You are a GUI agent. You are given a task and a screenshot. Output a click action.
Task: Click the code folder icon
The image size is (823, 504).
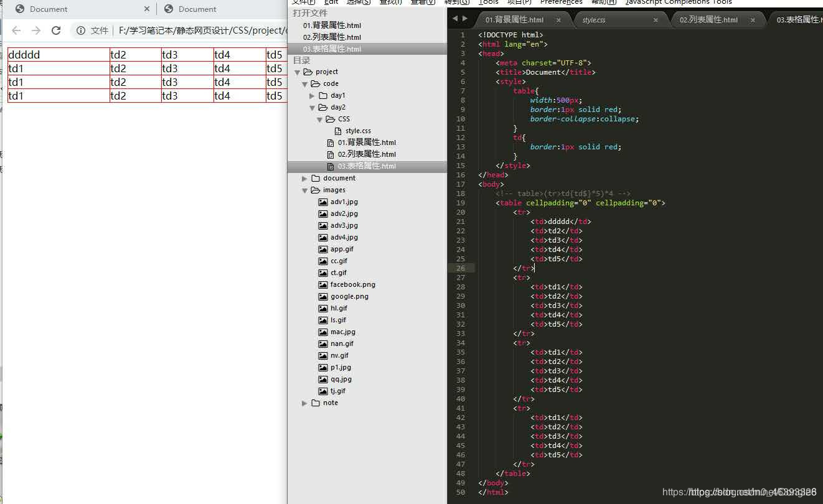point(316,84)
